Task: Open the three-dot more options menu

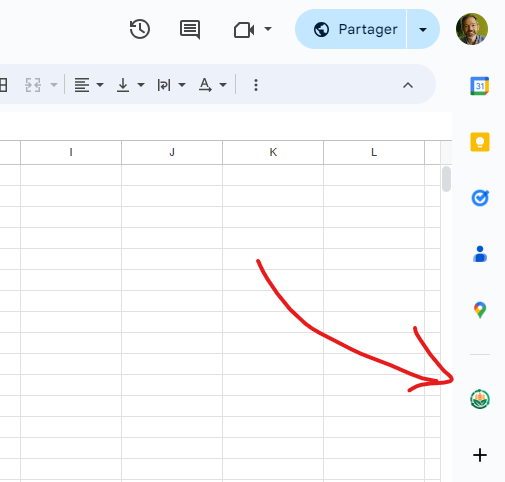Action: pyautogui.click(x=256, y=85)
